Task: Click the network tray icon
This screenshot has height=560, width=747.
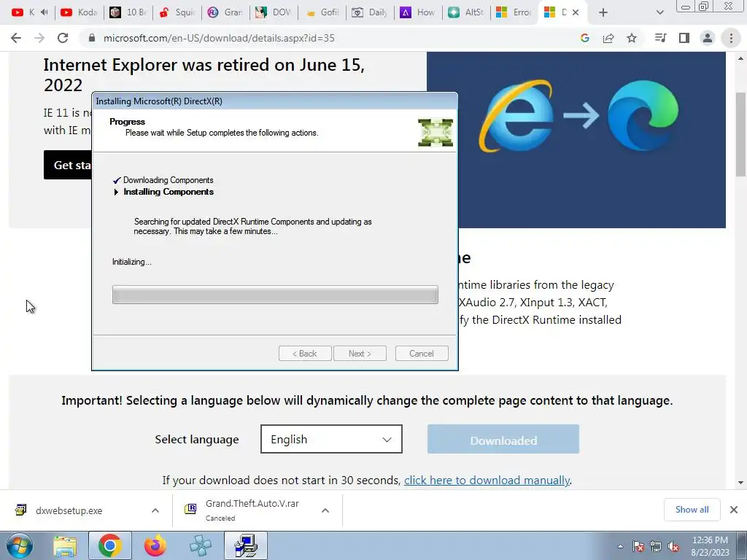Action: click(656, 546)
